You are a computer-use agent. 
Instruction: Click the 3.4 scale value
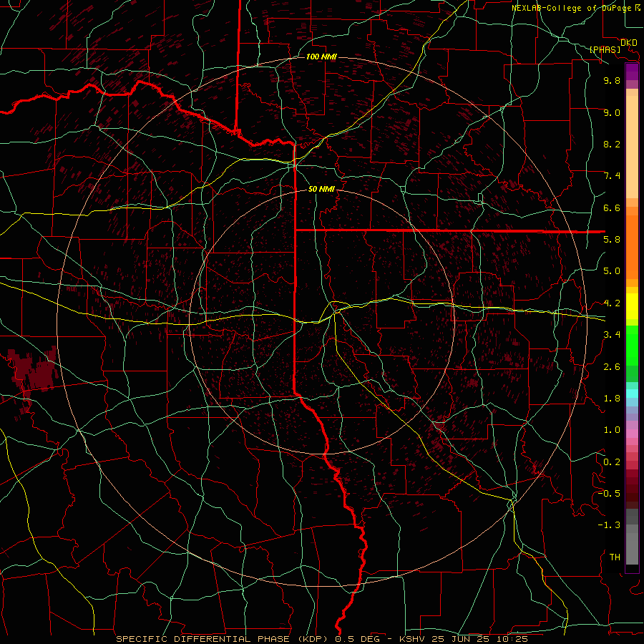pyautogui.click(x=612, y=335)
